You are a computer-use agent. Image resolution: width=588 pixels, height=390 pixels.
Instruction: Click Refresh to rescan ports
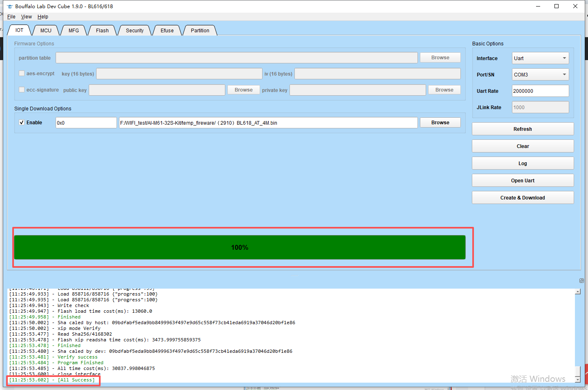[523, 129]
